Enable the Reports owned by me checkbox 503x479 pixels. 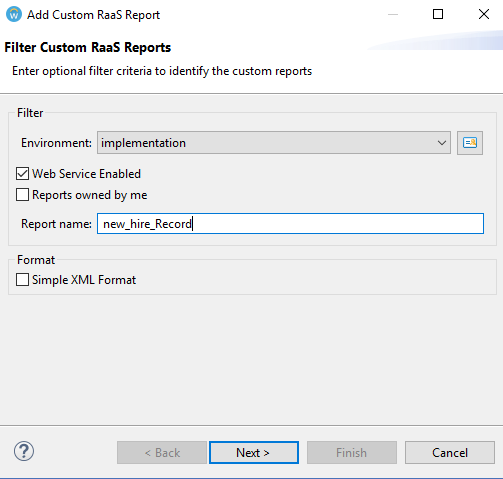click(x=22, y=195)
